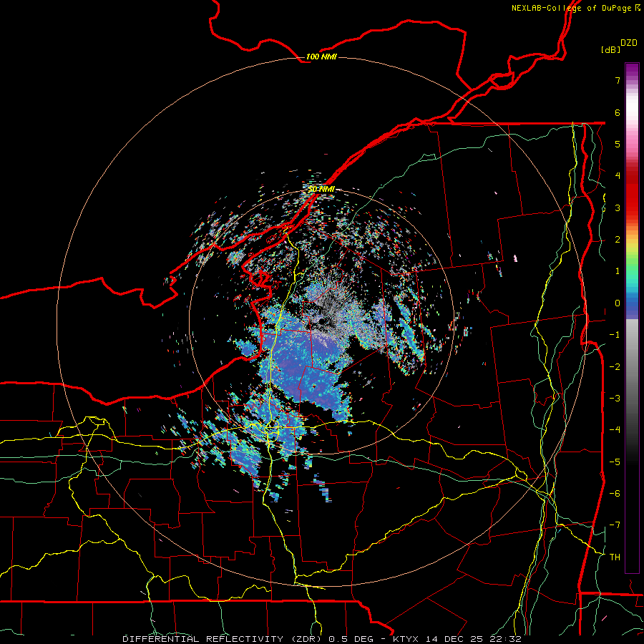The image size is (644, 644).
Task: Click the 2 dB value on color scale
Action: click(618, 240)
